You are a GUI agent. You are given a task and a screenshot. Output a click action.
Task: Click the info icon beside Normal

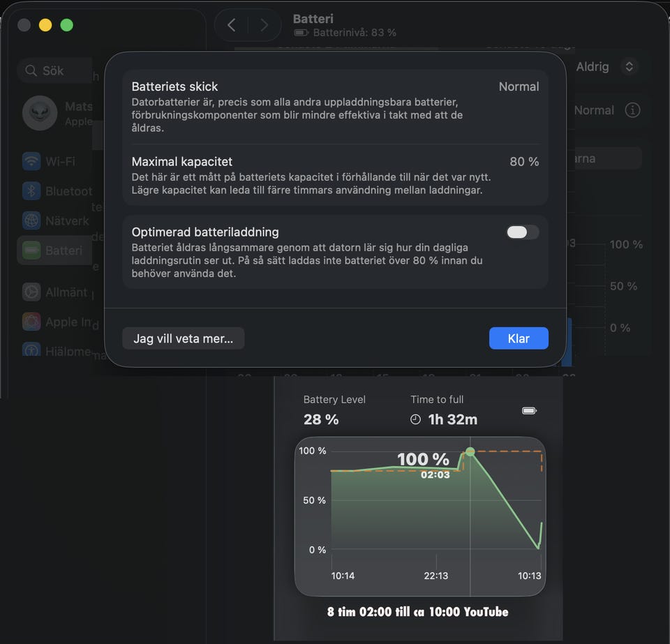[632, 110]
